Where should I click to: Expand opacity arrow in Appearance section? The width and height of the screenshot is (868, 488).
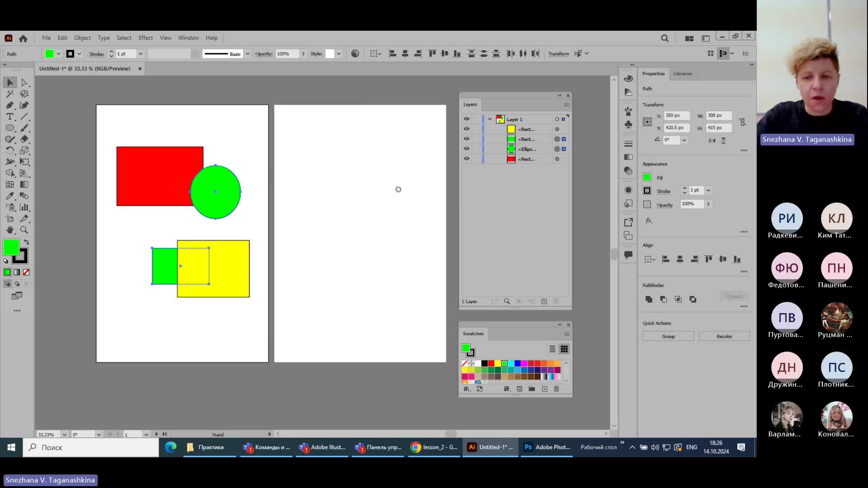pos(708,204)
